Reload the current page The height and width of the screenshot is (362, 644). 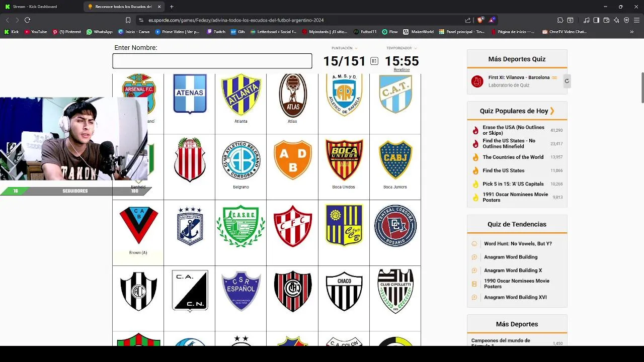(x=27, y=20)
